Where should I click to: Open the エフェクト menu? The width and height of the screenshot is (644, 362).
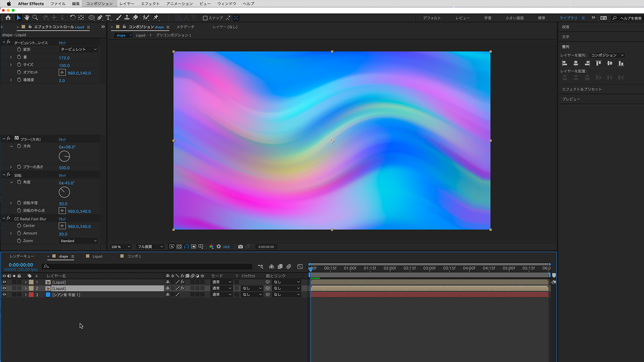tap(150, 4)
